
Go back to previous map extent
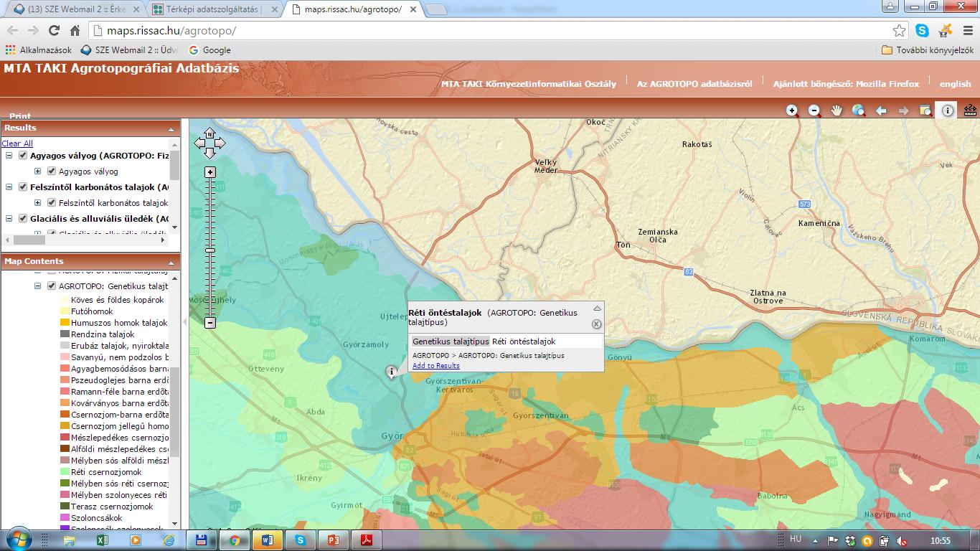coord(882,110)
